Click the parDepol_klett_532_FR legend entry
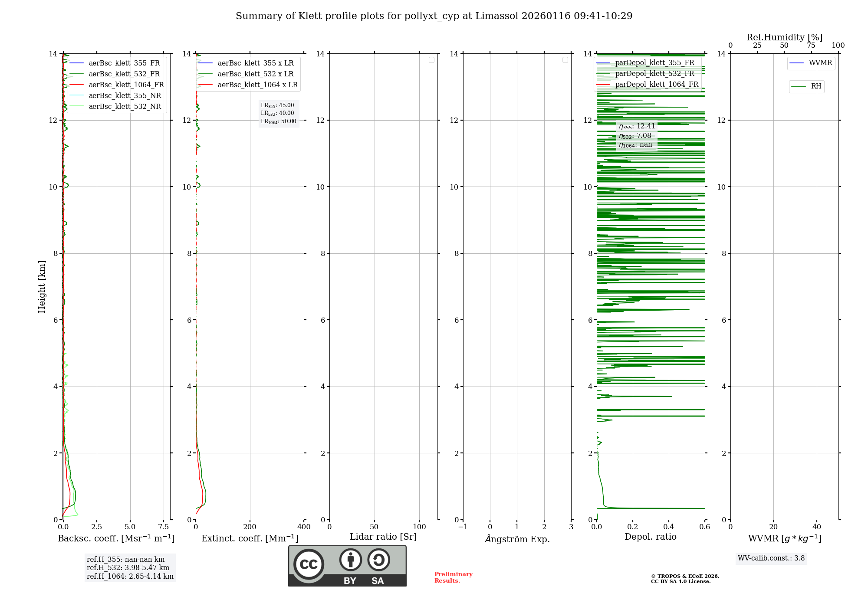This screenshot has width=868, height=590. (x=654, y=74)
